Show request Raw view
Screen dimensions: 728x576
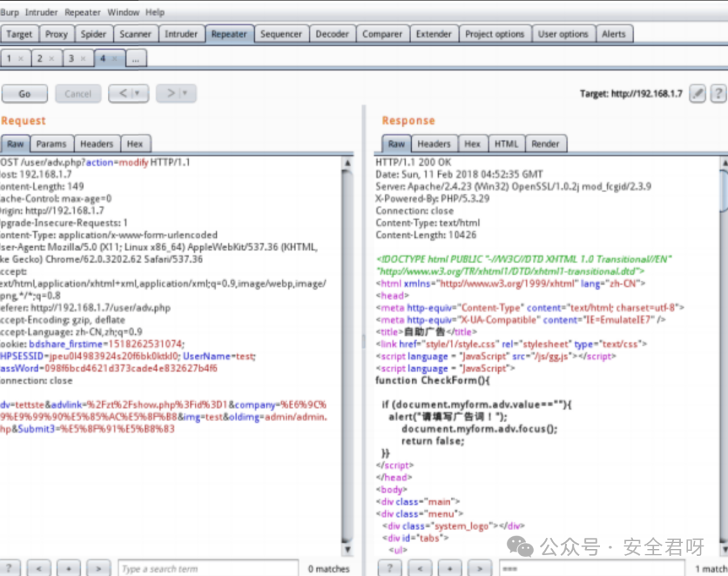(x=16, y=144)
